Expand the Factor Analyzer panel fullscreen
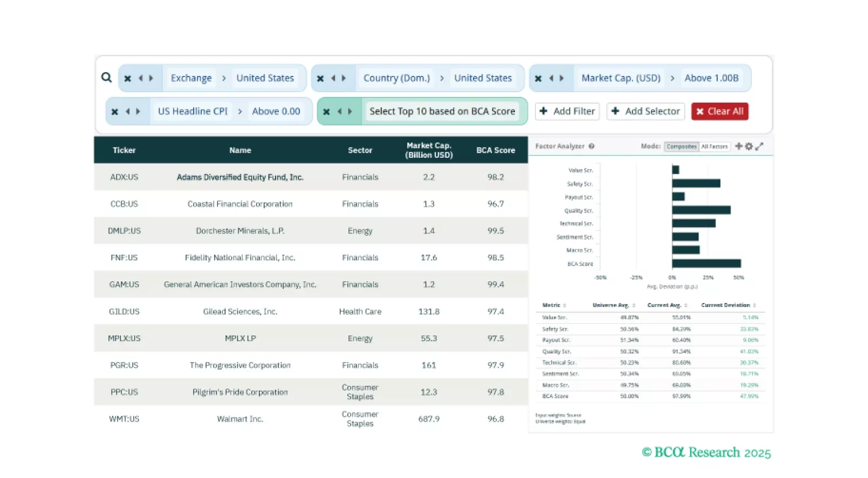The width and height of the screenshot is (868, 478). 759,146
